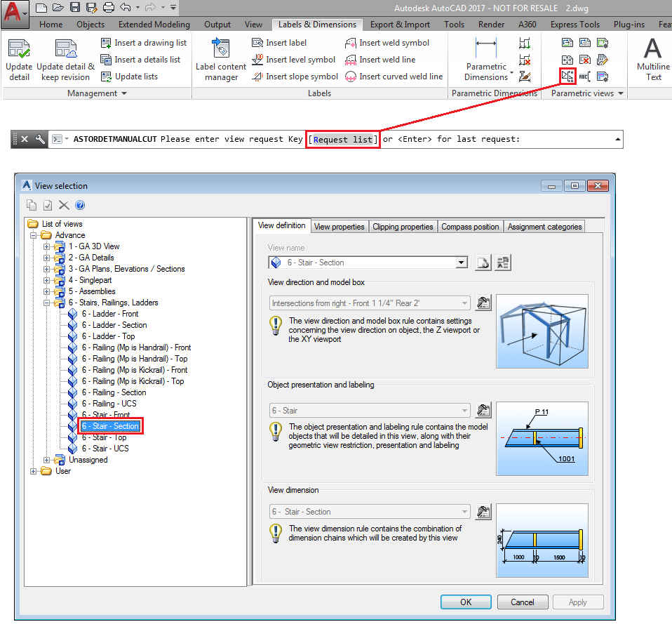Select 6 - Ladder - Front in tree
The width and height of the screenshot is (672, 629).
pos(110,314)
